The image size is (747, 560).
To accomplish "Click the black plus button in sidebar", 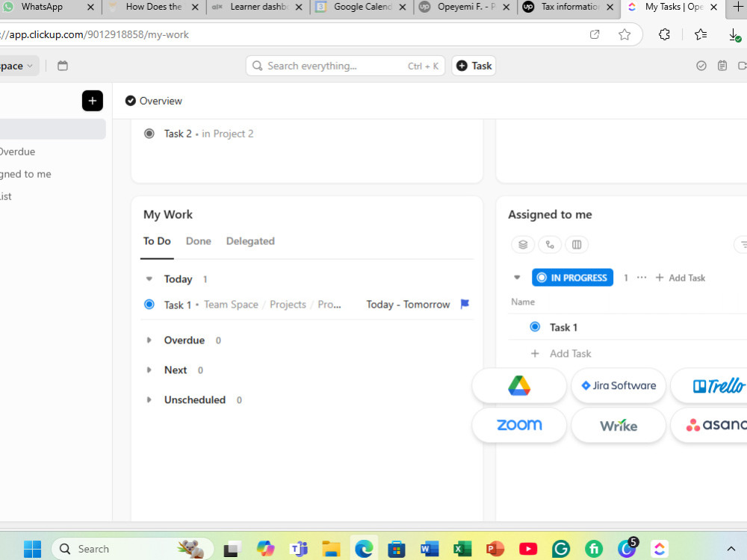I will click(x=93, y=101).
